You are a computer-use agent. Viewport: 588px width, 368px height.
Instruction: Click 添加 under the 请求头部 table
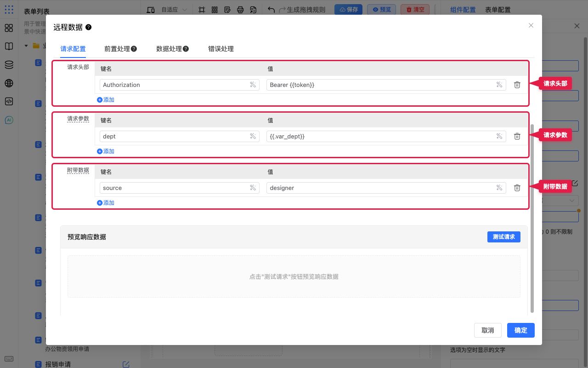click(x=106, y=100)
